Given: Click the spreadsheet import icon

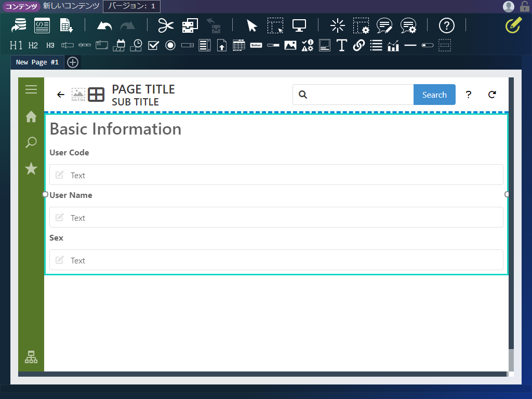Looking at the screenshot, I should pyautogui.click(x=66, y=25).
